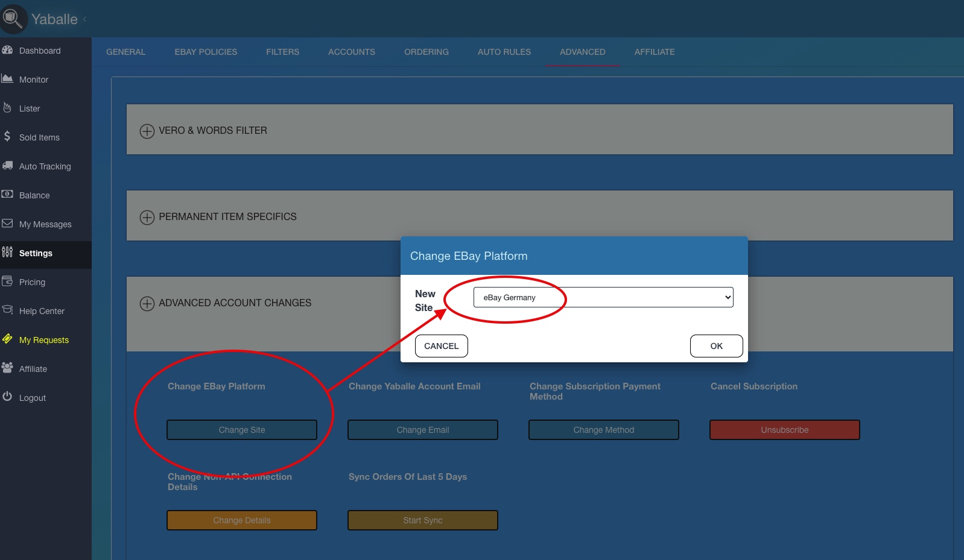Click the Settings sliders icon
Image resolution: width=964 pixels, height=560 pixels.
tap(7, 252)
